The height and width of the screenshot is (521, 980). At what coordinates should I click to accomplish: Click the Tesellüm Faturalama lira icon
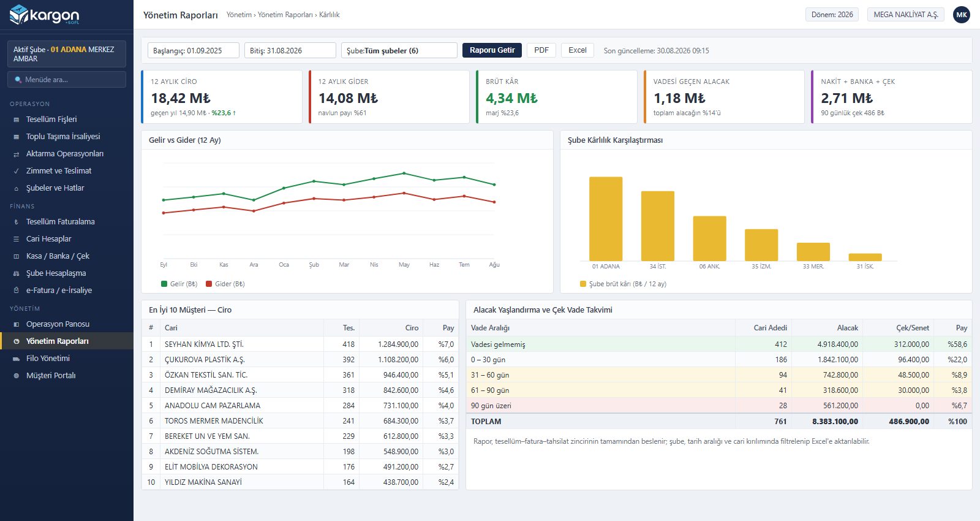pyautogui.click(x=17, y=222)
